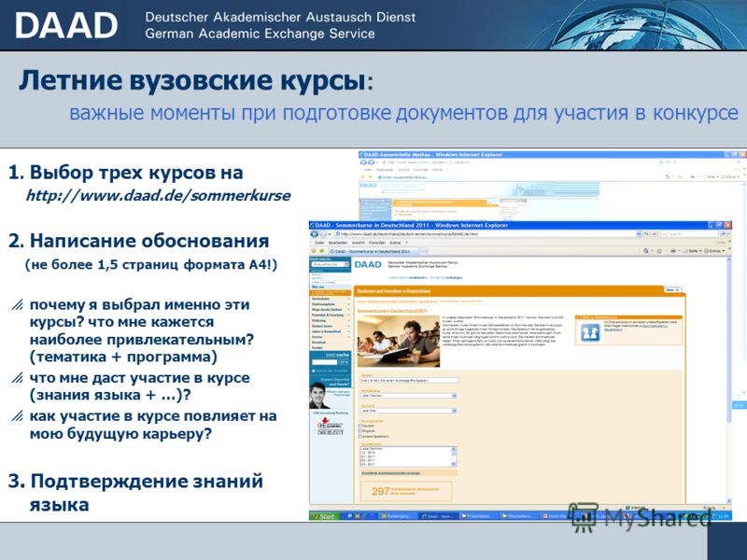Open the 'alle Orte' location dropdown
Viewport: 747px width, 560px height.
point(408,411)
